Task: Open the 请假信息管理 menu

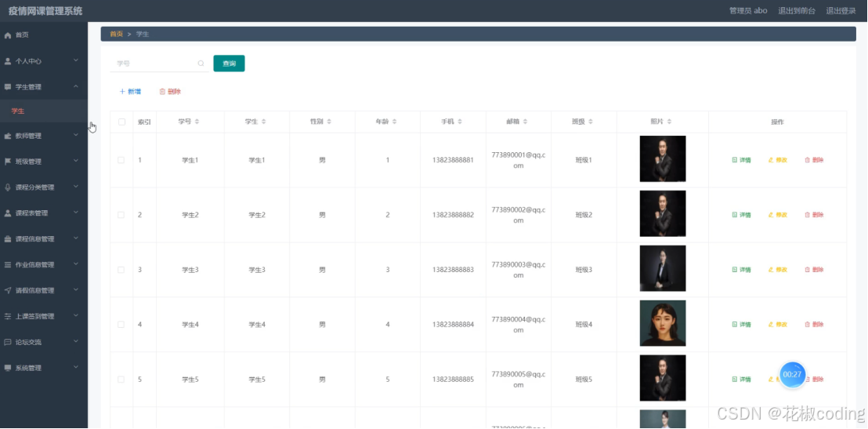Action: [x=44, y=290]
